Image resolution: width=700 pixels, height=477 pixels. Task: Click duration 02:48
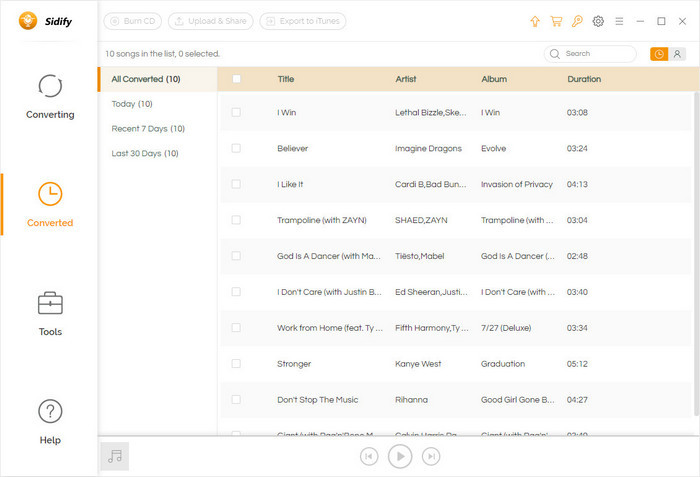tap(577, 256)
